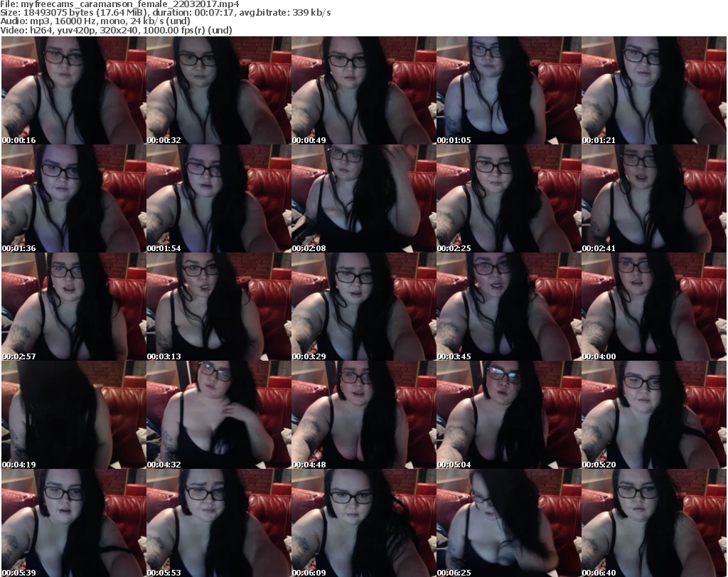Select the thumbnail stamped 00:00:32
The width and height of the screenshot is (728, 577).
point(219,90)
